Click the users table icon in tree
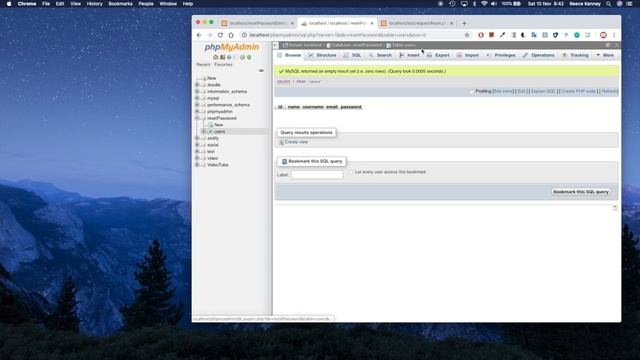 point(211,131)
